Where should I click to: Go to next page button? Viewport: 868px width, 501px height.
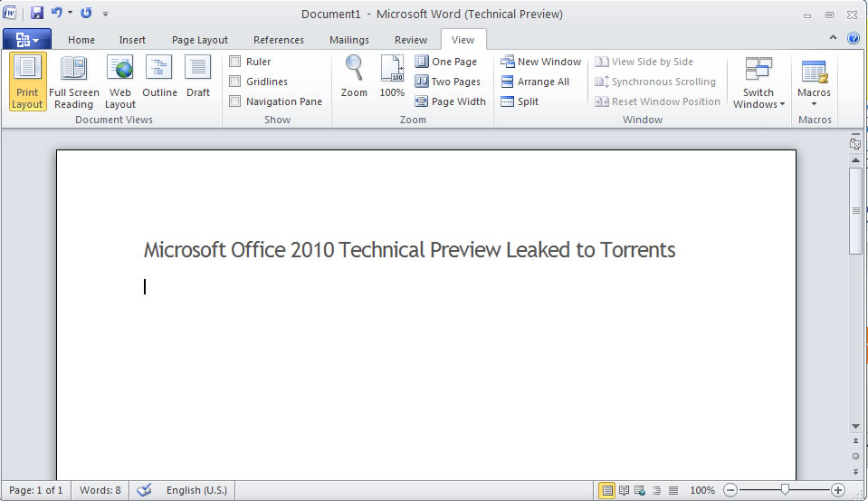click(x=856, y=472)
